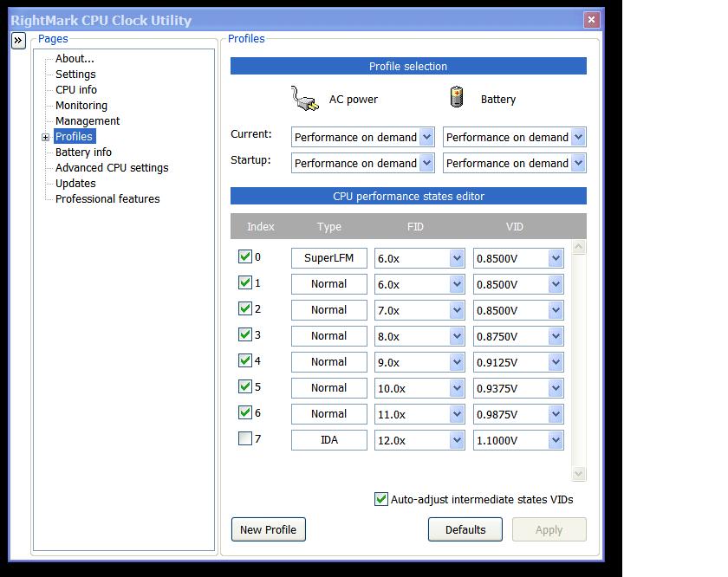Click the Defaults button
Image resolution: width=728 pixels, height=577 pixels.
coord(465,529)
